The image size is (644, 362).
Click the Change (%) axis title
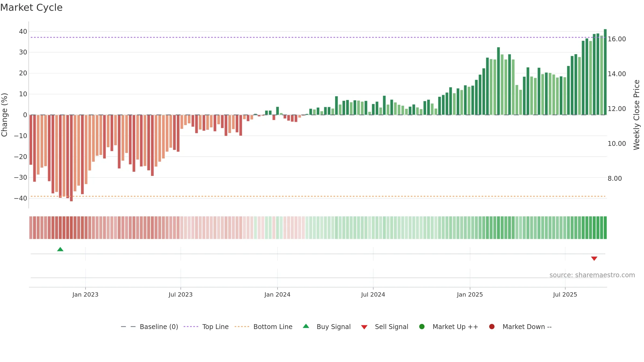coord(4,115)
